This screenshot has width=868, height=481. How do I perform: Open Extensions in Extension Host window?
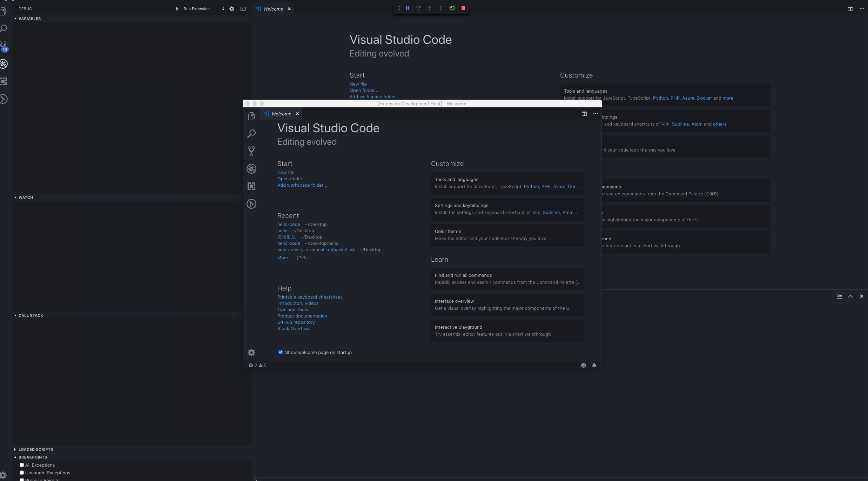pyautogui.click(x=251, y=186)
